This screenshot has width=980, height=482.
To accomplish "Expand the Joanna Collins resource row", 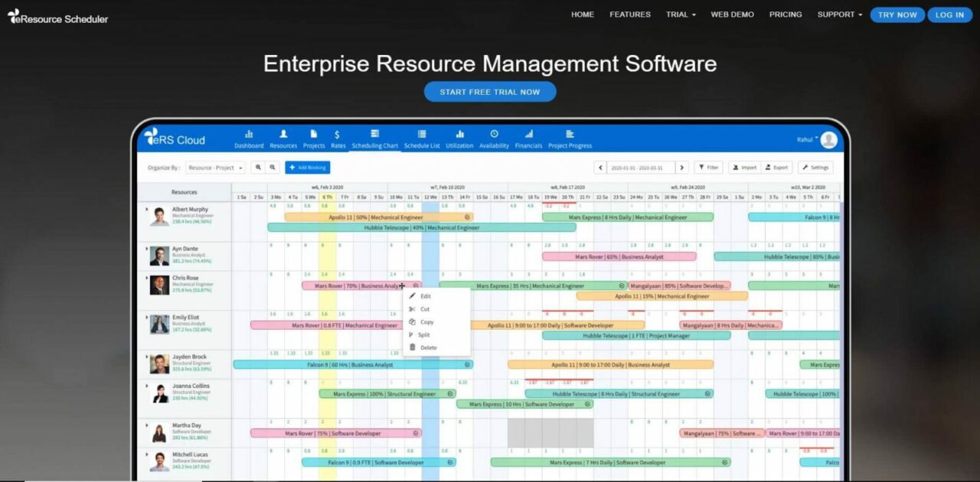I will (145, 386).
